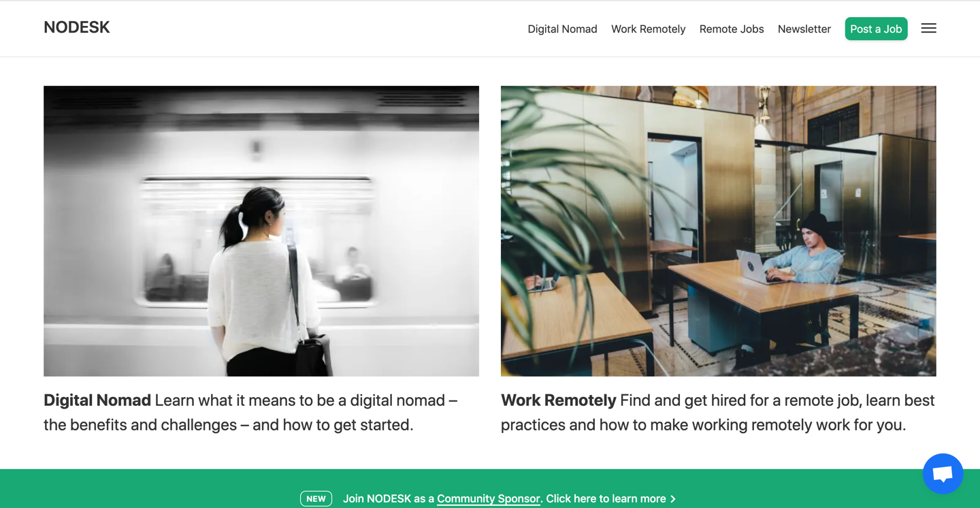Viewport: 980px width, 508px height.
Task: Open the Community Sponsor link
Action: 489,498
